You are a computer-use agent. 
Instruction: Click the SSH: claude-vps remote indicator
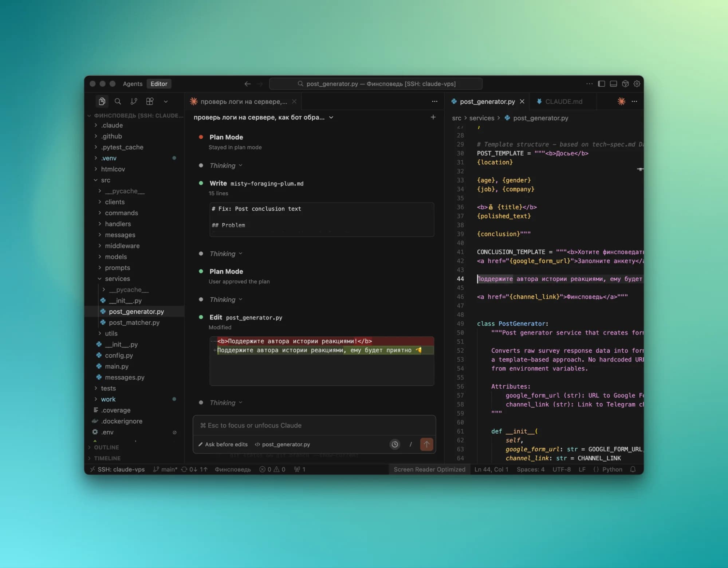click(x=117, y=469)
